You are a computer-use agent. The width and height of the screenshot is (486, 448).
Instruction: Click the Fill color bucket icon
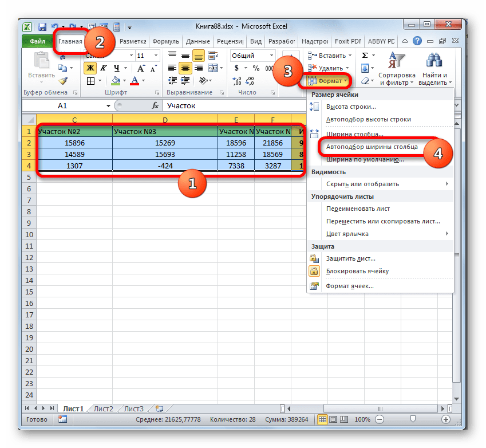(116, 81)
